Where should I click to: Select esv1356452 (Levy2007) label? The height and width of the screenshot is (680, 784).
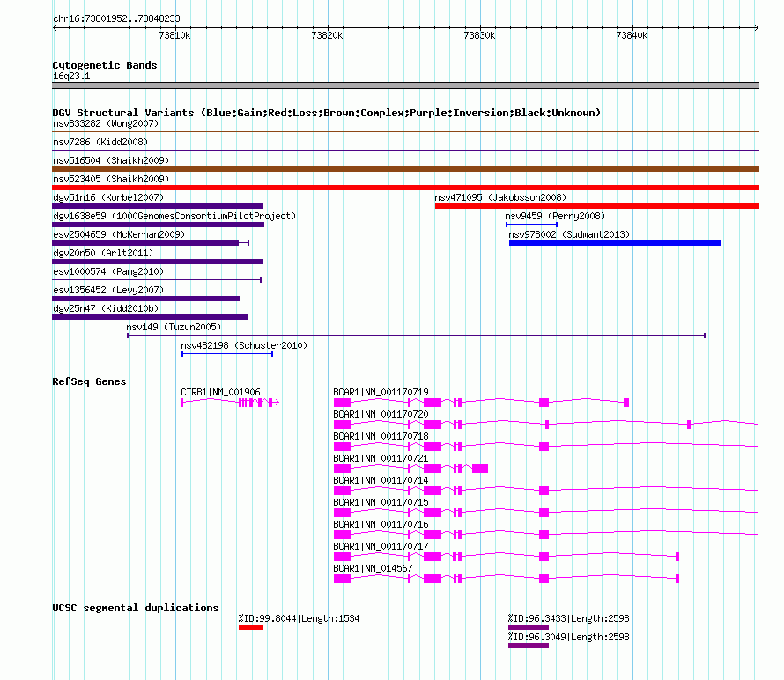(x=108, y=290)
